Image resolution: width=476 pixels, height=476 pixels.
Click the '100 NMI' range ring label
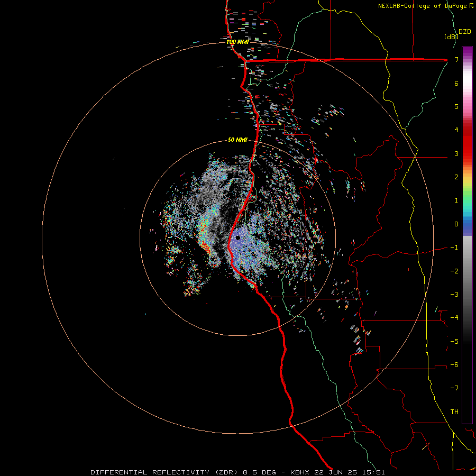coord(237,42)
